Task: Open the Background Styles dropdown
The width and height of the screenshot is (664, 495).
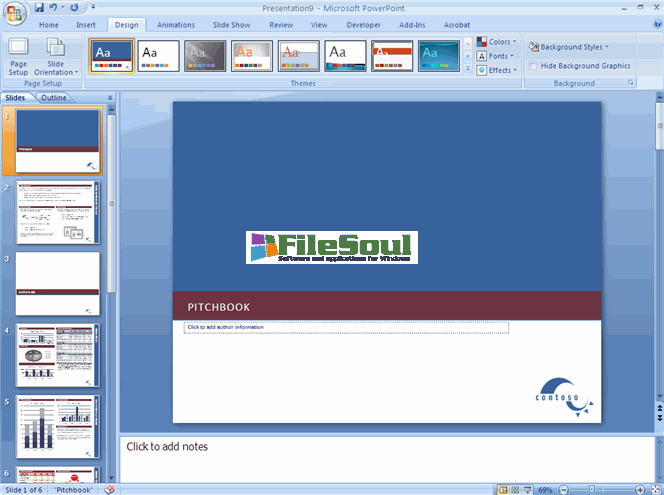Action: click(x=568, y=47)
